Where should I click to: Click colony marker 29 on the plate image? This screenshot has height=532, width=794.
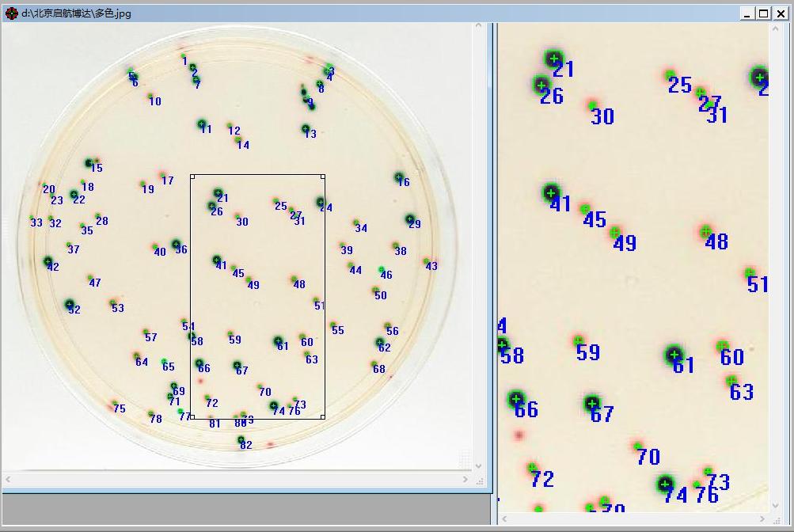(x=410, y=218)
